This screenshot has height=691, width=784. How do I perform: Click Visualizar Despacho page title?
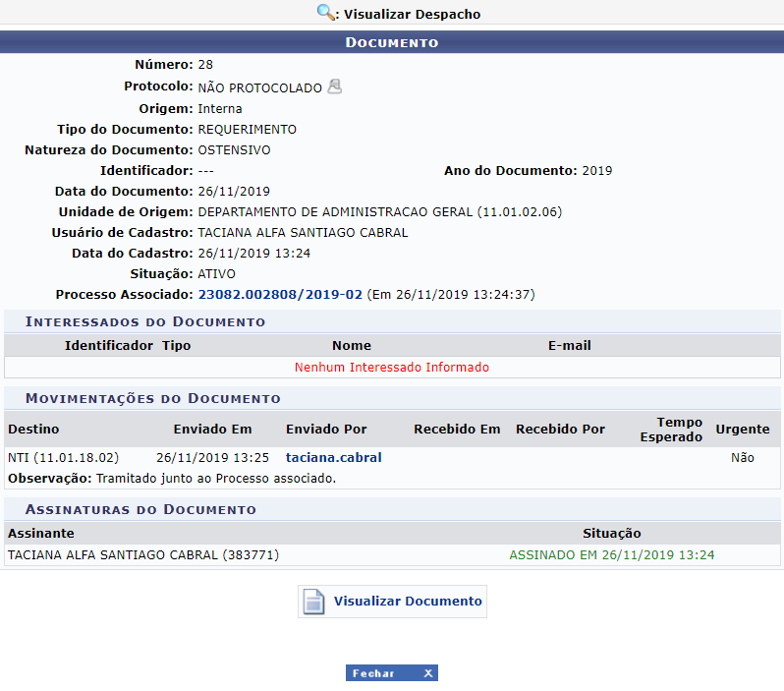click(412, 14)
